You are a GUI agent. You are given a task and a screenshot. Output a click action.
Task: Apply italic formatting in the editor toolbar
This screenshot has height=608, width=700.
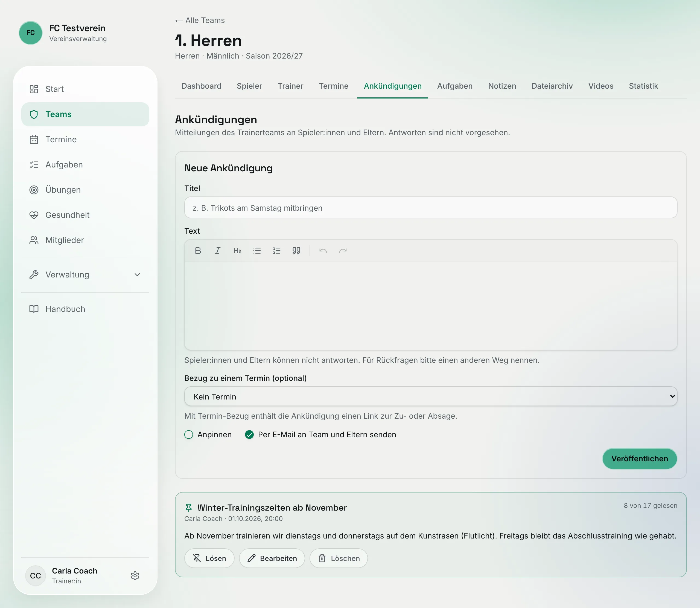(x=218, y=251)
